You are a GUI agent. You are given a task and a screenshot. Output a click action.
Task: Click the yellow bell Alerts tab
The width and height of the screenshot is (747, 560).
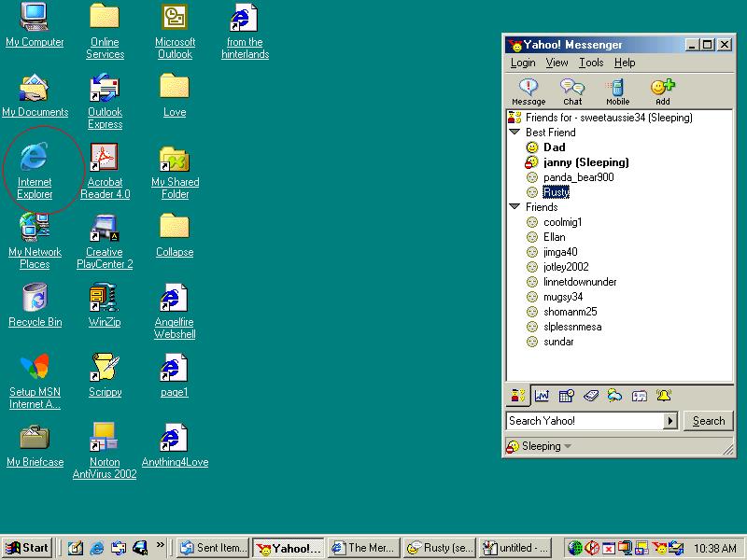coord(664,396)
